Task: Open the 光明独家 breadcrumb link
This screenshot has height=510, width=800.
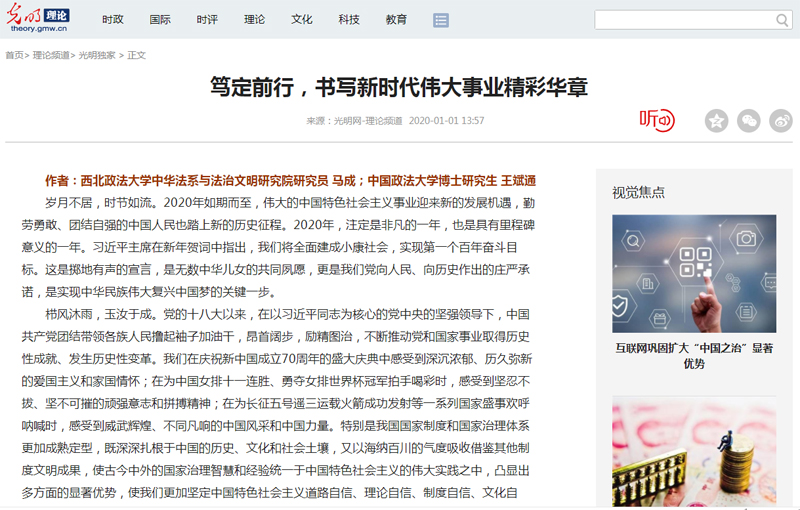Action: (97, 55)
